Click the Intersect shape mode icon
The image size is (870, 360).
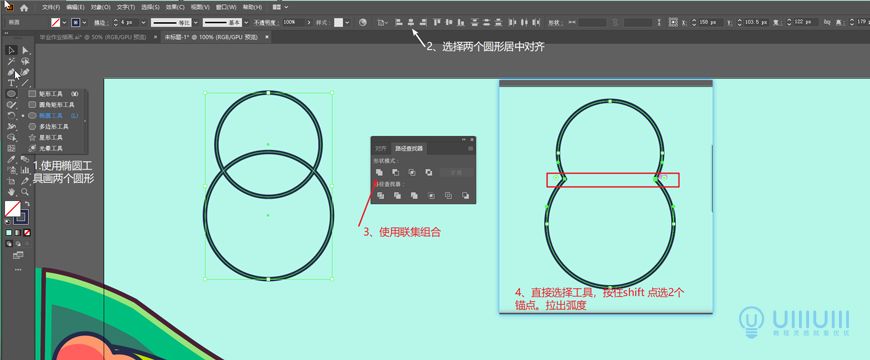click(412, 173)
